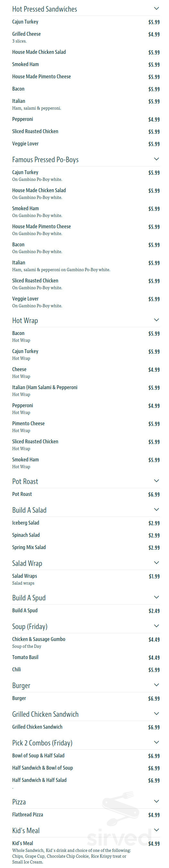Toggle the Kid's Meal section chevron
Image resolution: width=169 pixels, height=868 pixels.
pyautogui.click(x=156, y=830)
